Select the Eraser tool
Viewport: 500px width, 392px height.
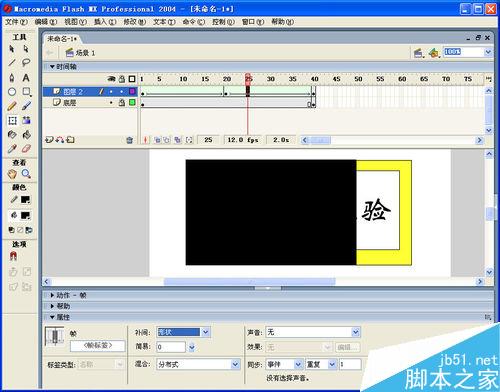[x=26, y=149]
